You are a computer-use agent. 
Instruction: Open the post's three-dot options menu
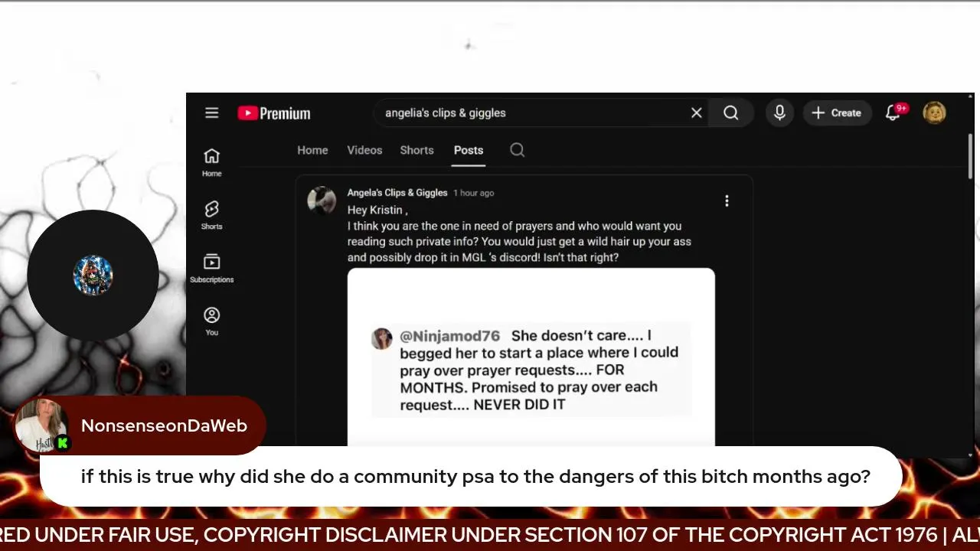pyautogui.click(x=727, y=201)
